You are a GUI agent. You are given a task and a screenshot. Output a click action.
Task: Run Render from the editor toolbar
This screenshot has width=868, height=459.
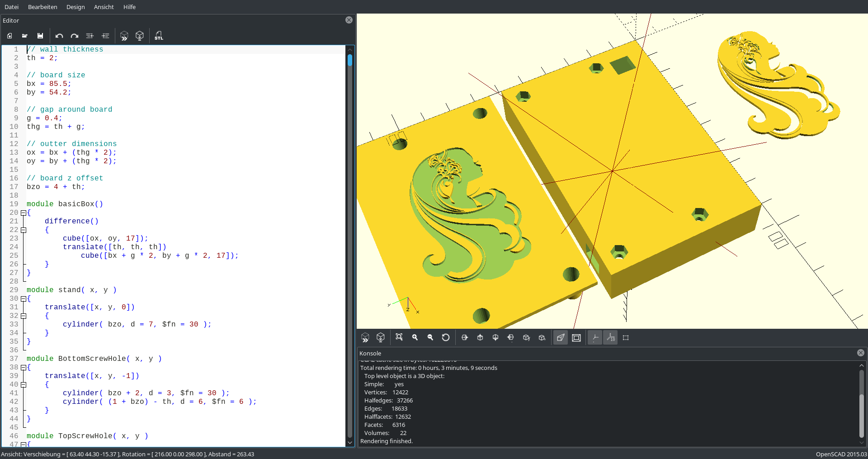140,36
